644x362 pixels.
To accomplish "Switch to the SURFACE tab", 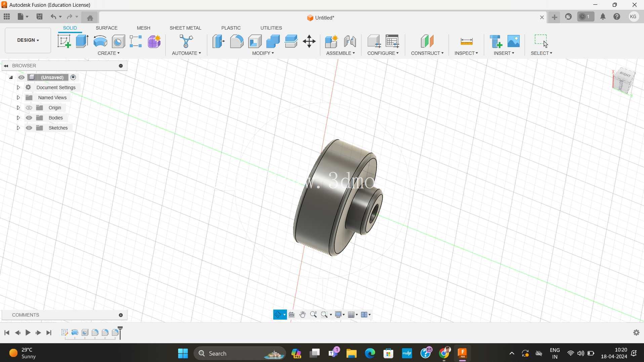I will pyautogui.click(x=107, y=28).
